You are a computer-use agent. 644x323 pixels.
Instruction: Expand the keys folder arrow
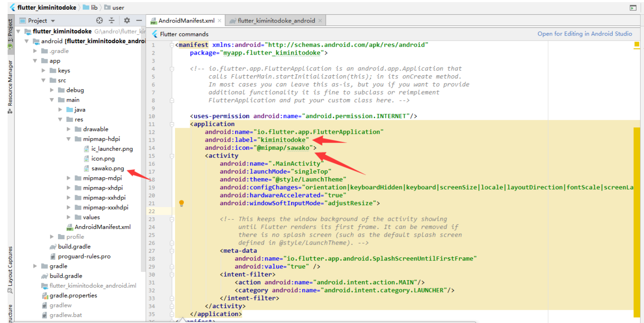coord(44,70)
